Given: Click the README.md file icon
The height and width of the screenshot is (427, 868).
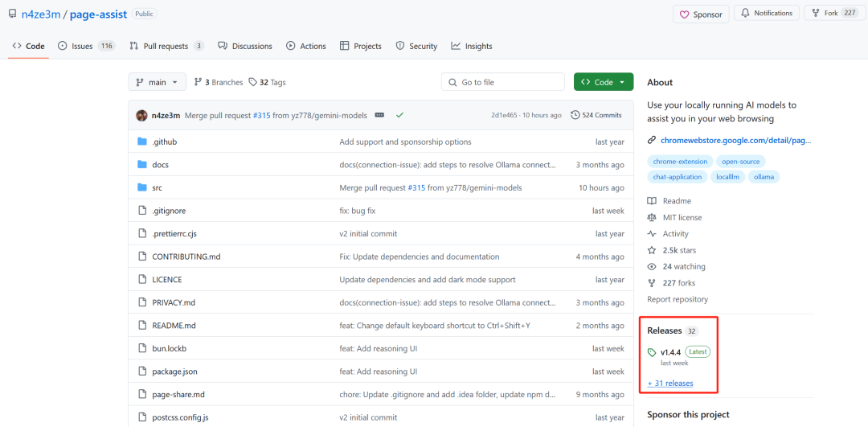Looking at the screenshot, I should [x=141, y=326].
